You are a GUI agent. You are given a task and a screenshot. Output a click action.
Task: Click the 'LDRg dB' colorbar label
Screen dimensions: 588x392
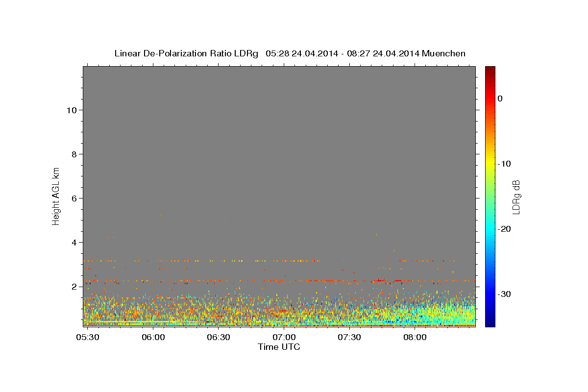point(515,197)
